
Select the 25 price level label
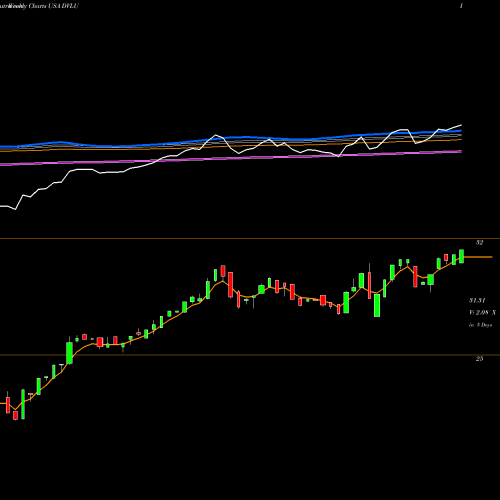click(x=479, y=359)
